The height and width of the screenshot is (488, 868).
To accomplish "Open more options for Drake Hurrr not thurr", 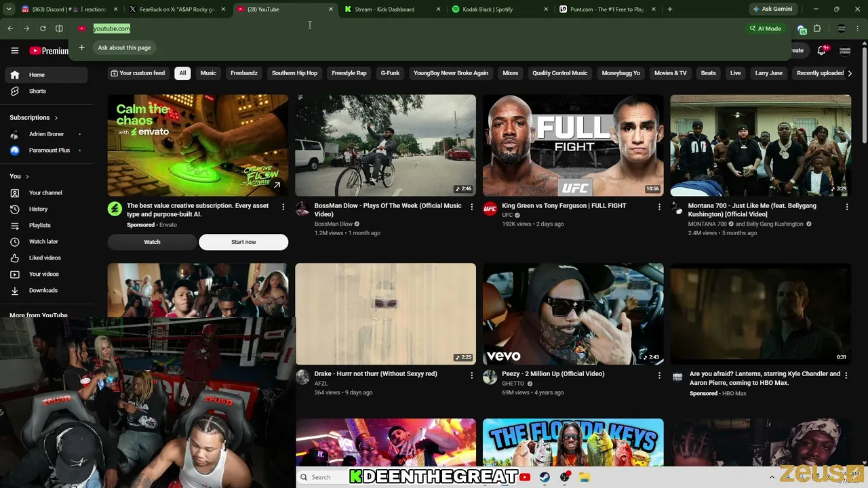I will (x=472, y=375).
